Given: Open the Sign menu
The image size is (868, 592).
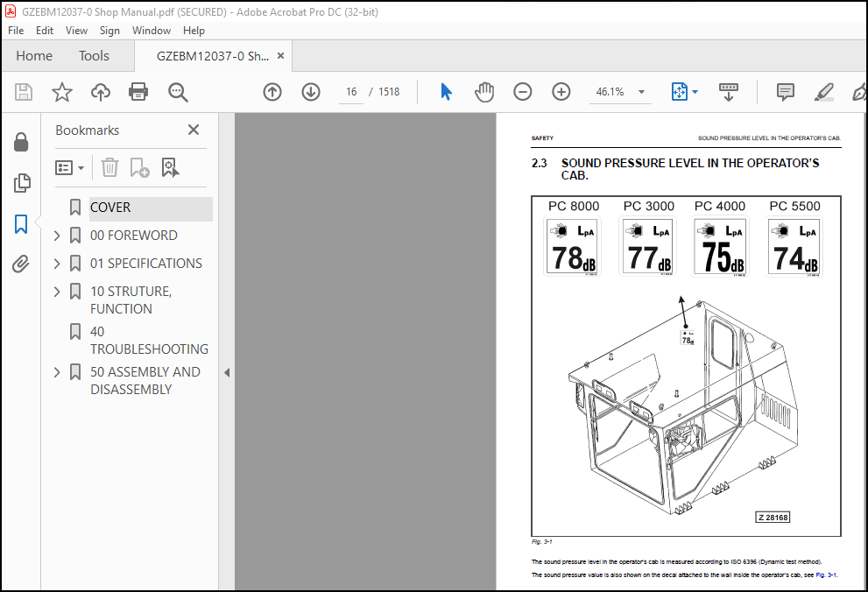Looking at the screenshot, I should 109,31.
